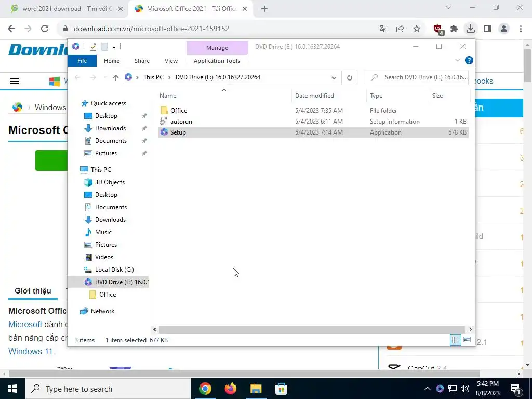Go up one folder level arrow
Screen dimensions: 532x399
(116, 78)
